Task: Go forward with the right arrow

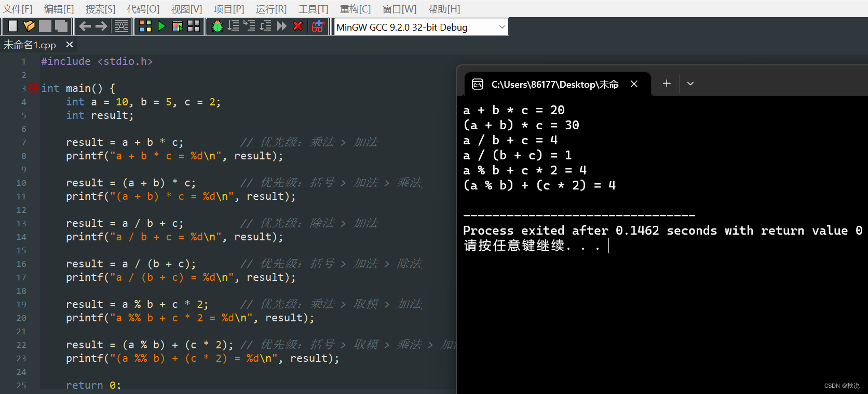Action: (x=101, y=26)
